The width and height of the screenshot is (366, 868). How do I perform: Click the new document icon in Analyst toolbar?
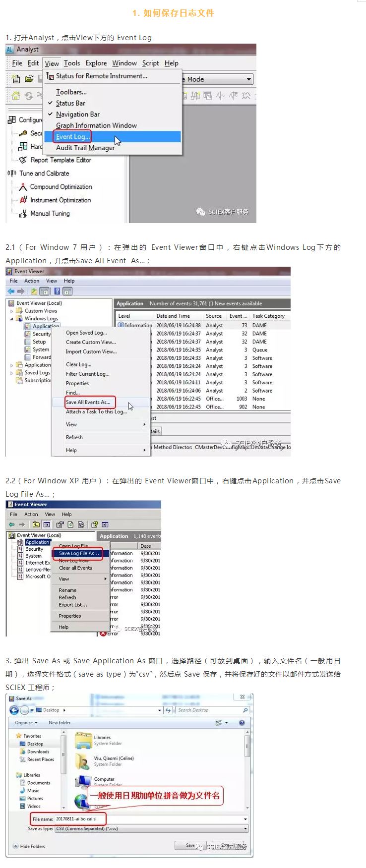coord(16,79)
